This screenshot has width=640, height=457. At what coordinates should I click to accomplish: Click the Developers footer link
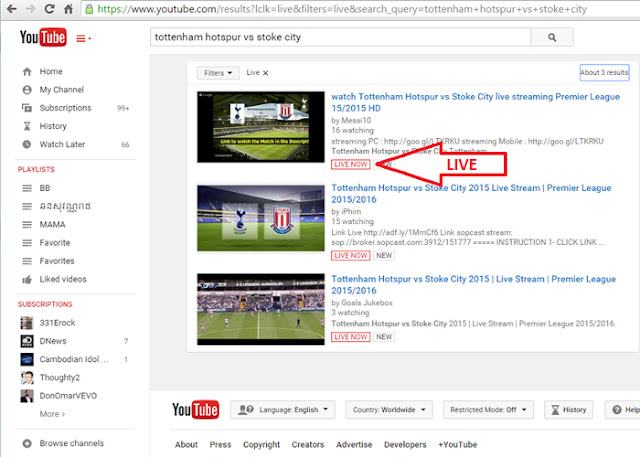405,445
